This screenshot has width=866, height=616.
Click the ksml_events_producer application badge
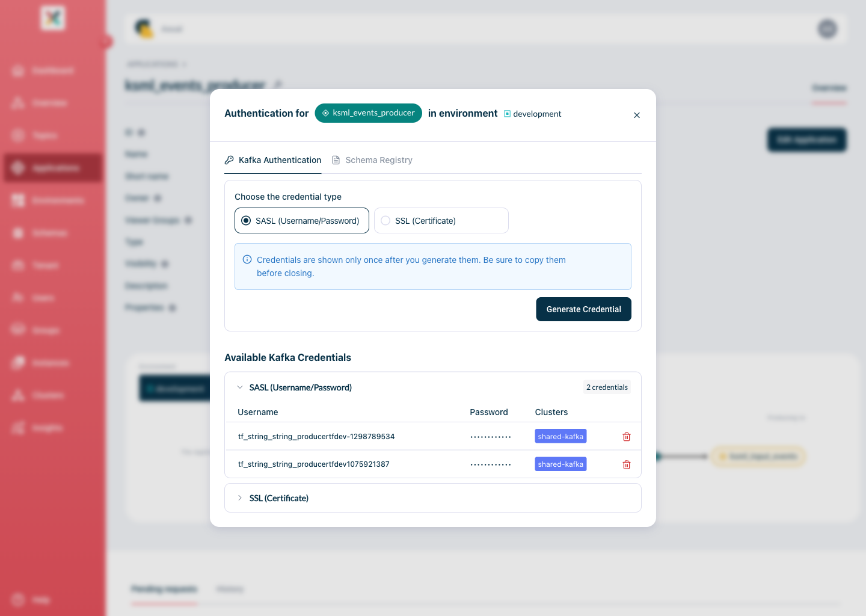(x=368, y=113)
